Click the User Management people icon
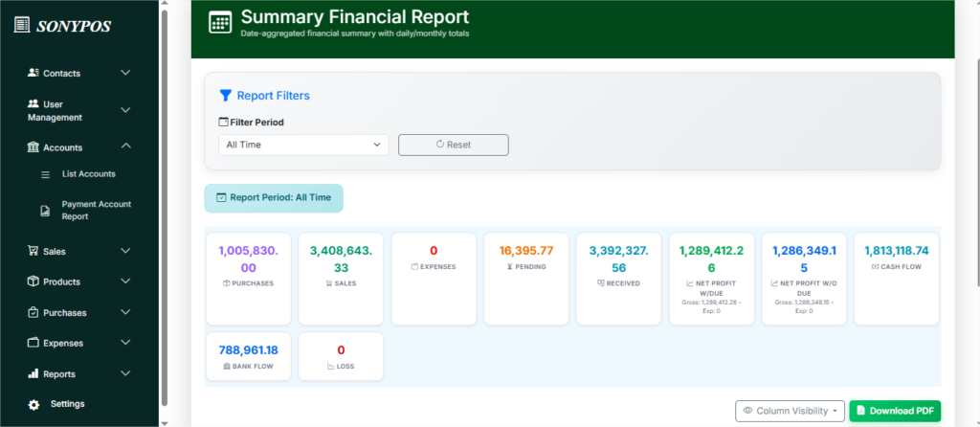The width and height of the screenshot is (980, 427). click(x=33, y=103)
